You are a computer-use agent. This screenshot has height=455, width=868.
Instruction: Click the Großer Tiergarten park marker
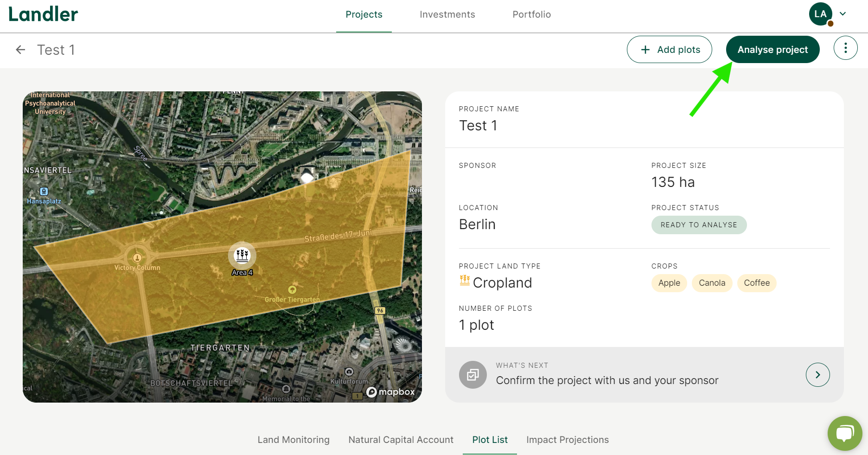coord(292,290)
